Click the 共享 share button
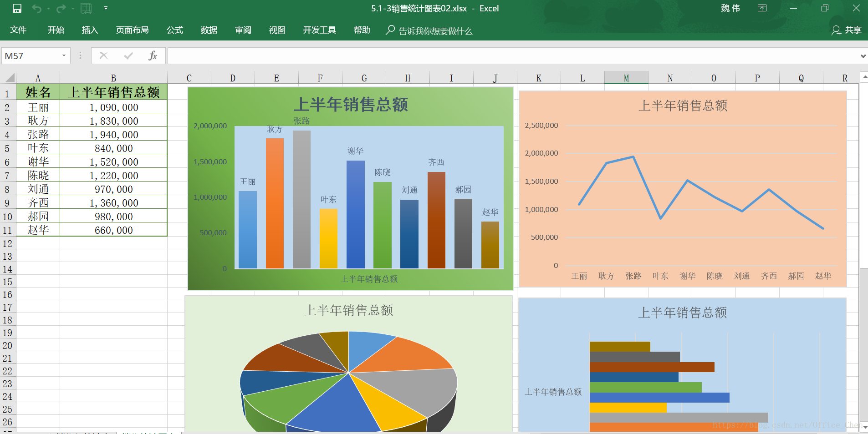868x434 pixels. click(847, 30)
